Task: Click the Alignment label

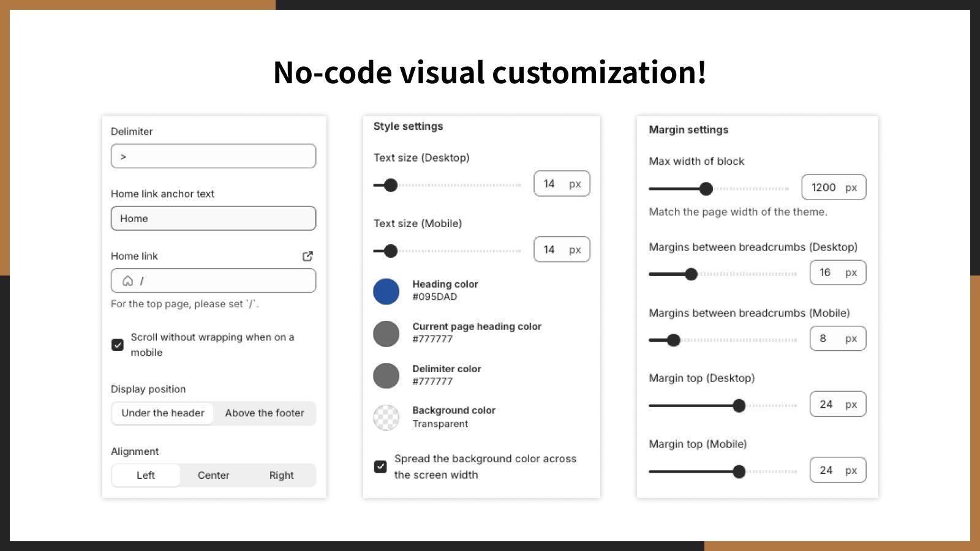Action: (135, 452)
